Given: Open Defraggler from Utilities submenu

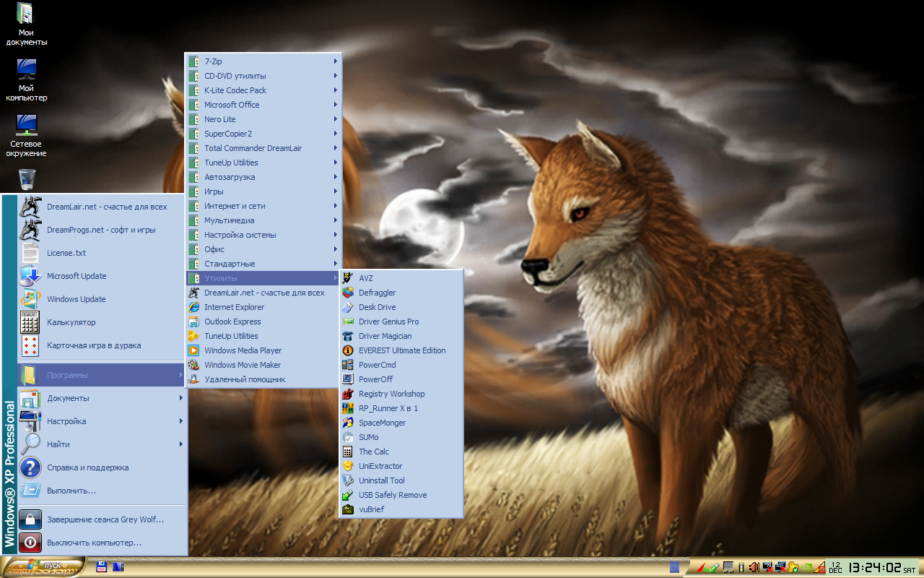Looking at the screenshot, I should pos(377,293).
